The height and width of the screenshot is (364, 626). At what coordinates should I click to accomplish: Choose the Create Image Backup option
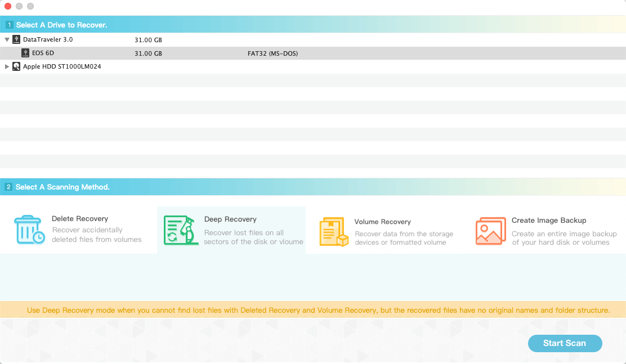click(546, 231)
